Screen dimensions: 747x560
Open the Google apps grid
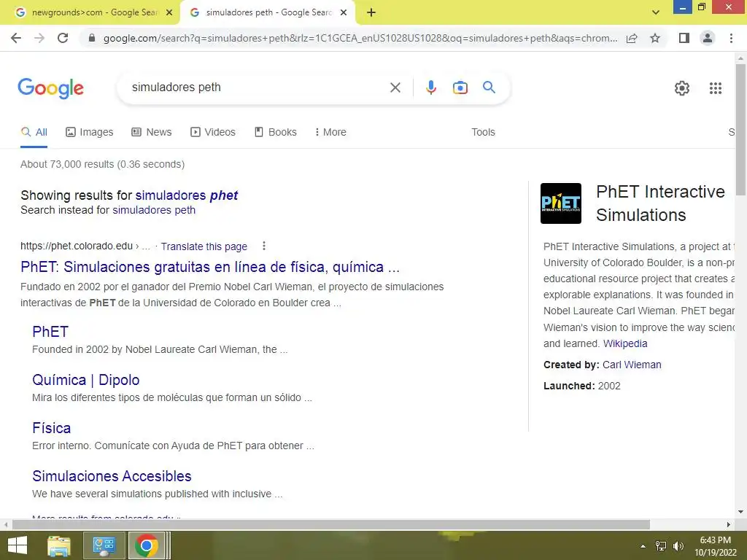[715, 88]
